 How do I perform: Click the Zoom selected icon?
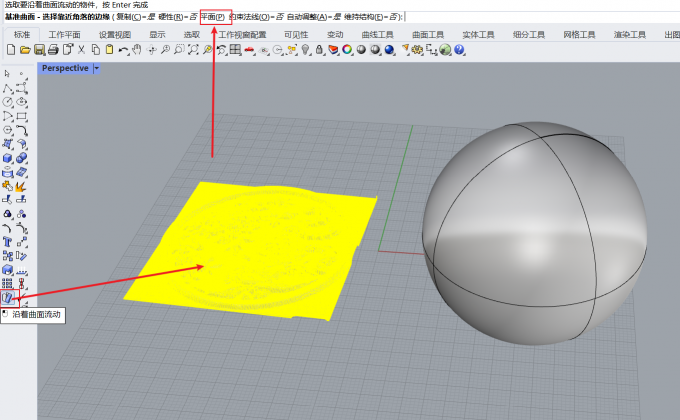tap(207, 50)
